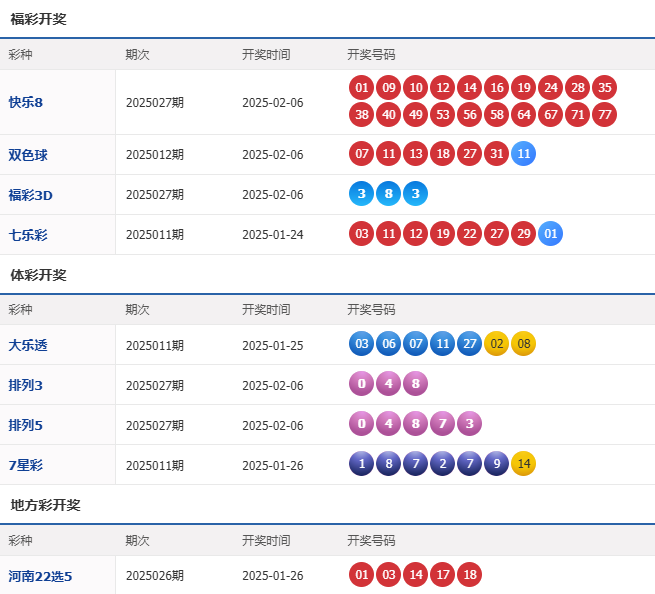This screenshot has width=655, height=594.
Task: Click yellow ball 14 in the 7星彩 row
Action: [524, 464]
